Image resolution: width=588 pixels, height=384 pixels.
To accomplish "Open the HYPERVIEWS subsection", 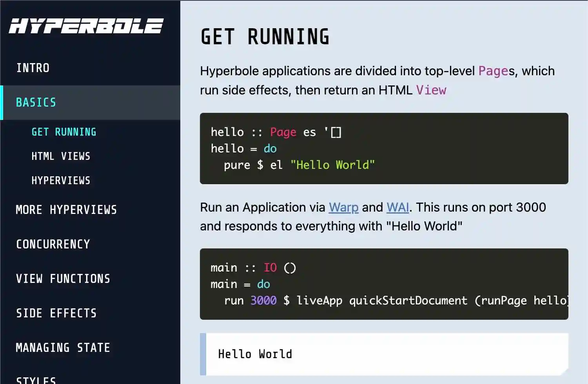I will (x=61, y=180).
